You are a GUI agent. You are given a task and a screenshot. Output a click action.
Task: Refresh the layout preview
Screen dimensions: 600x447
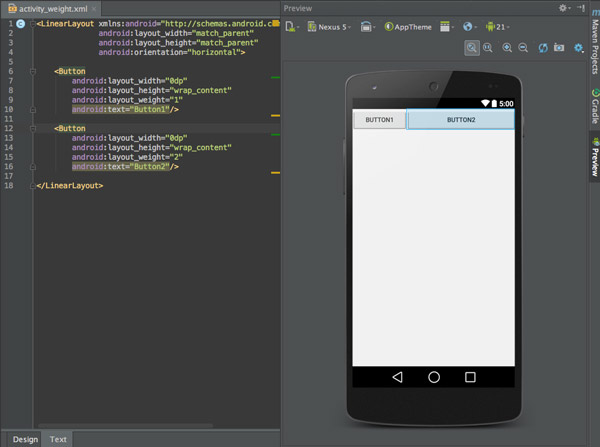click(543, 47)
